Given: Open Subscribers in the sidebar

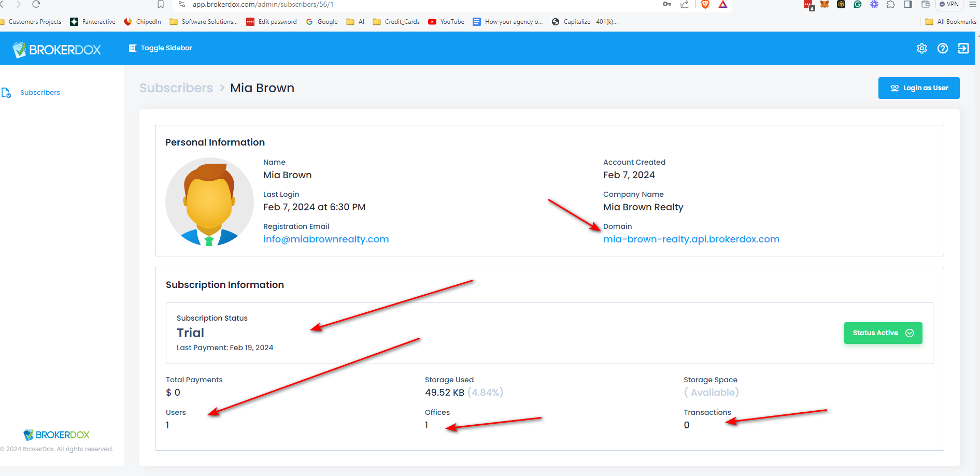Looking at the screenshot, I should point(40,92).
